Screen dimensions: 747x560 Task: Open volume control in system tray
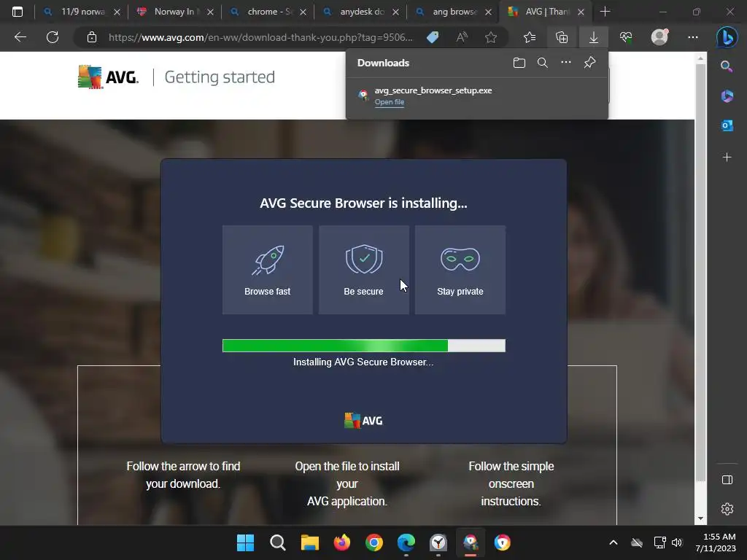point(677,542)
